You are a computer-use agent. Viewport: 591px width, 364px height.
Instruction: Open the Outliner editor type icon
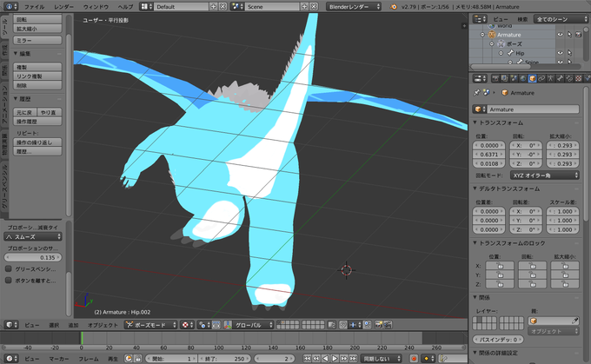[x=480, y=19]
